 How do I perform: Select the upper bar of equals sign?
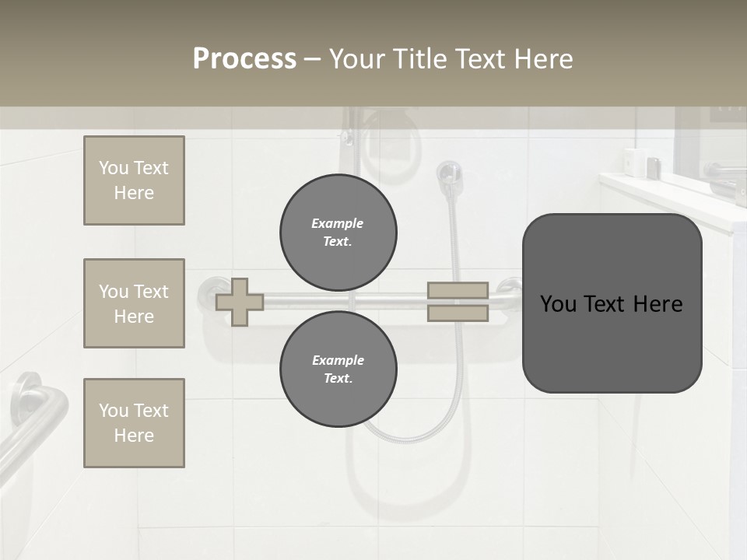458,290
